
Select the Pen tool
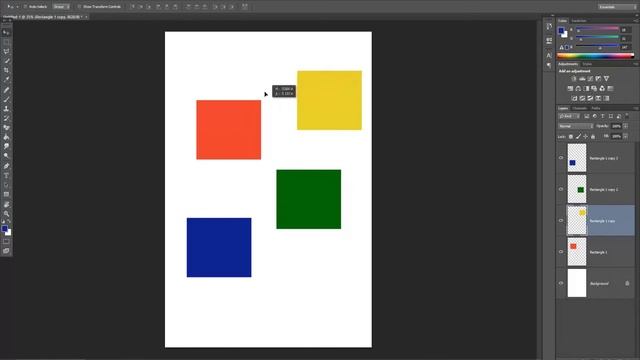6,166
